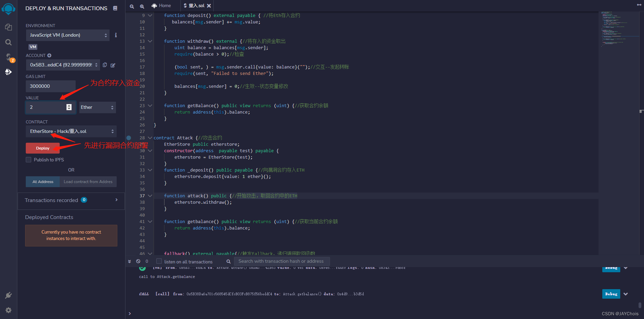Open the Plugin manager icon
The image size is (644, 319).
[8, 295]
